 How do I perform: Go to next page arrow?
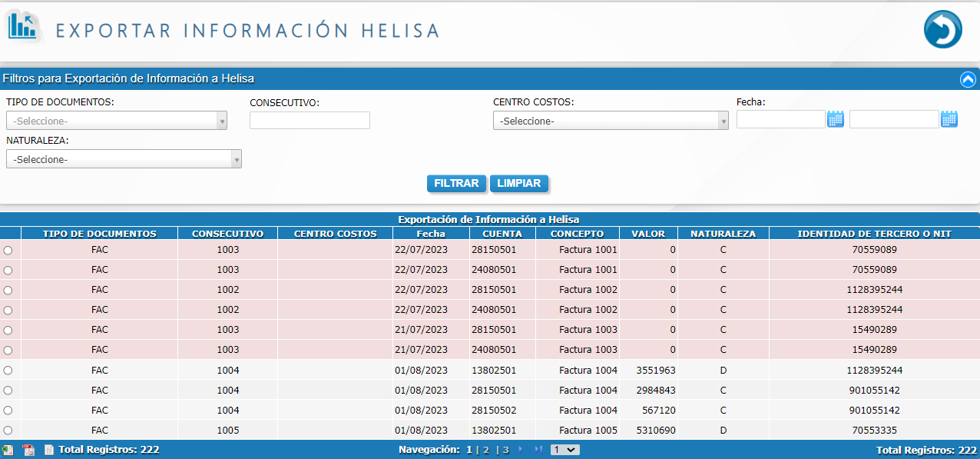(520, 450)
